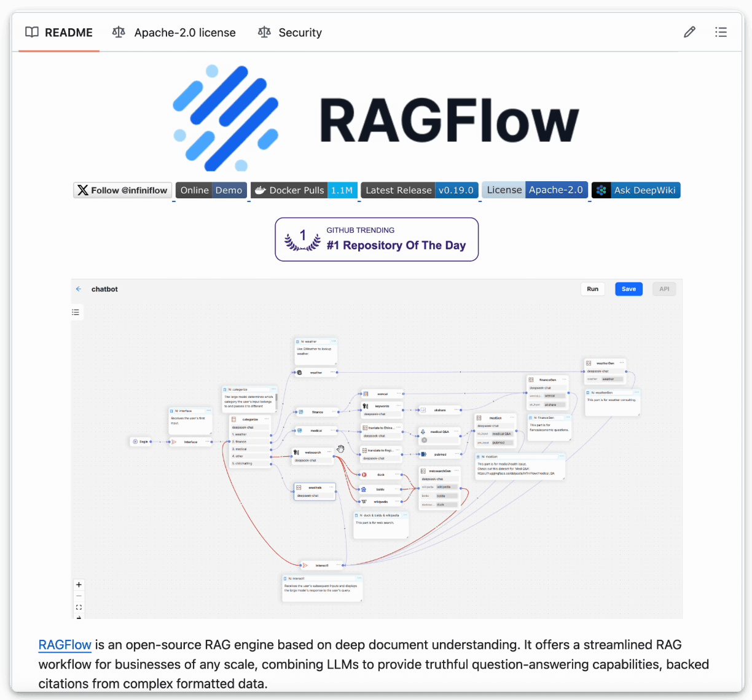
Task: Click the zoom in plus icon on canvas
Action: point(79,585)
